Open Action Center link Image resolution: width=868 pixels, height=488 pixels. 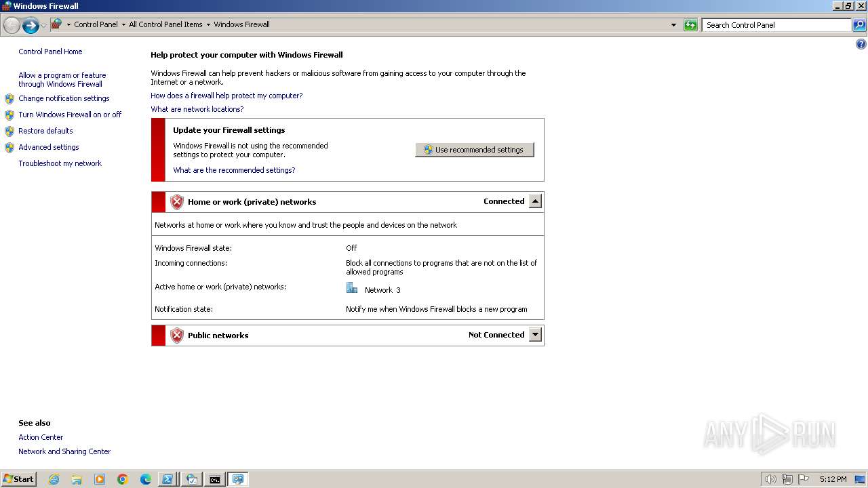[41, 437]
